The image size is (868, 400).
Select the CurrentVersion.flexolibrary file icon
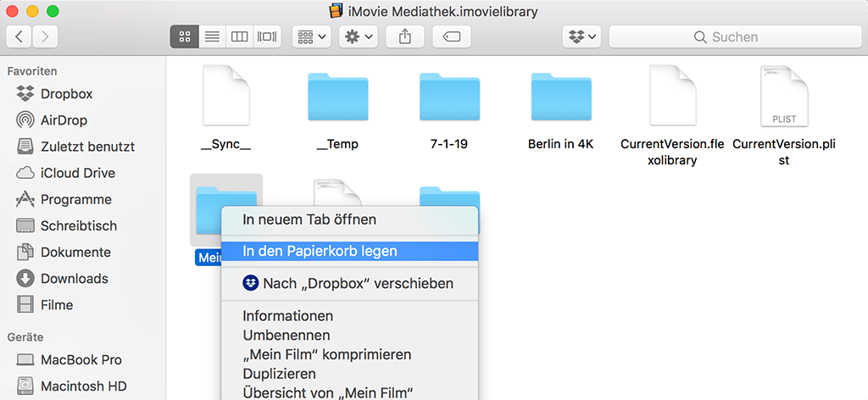[x=672, y=95]
